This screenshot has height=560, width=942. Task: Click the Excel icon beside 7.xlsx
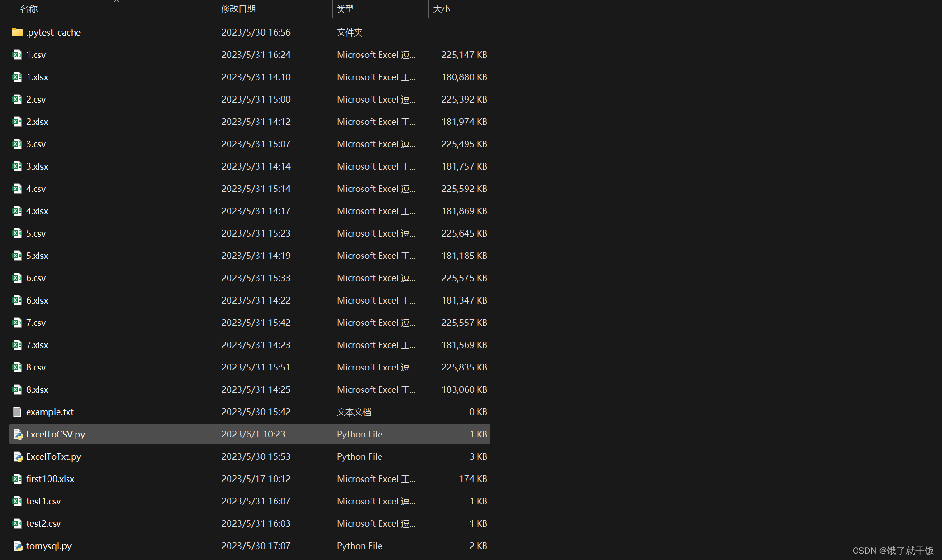point(18,345)
